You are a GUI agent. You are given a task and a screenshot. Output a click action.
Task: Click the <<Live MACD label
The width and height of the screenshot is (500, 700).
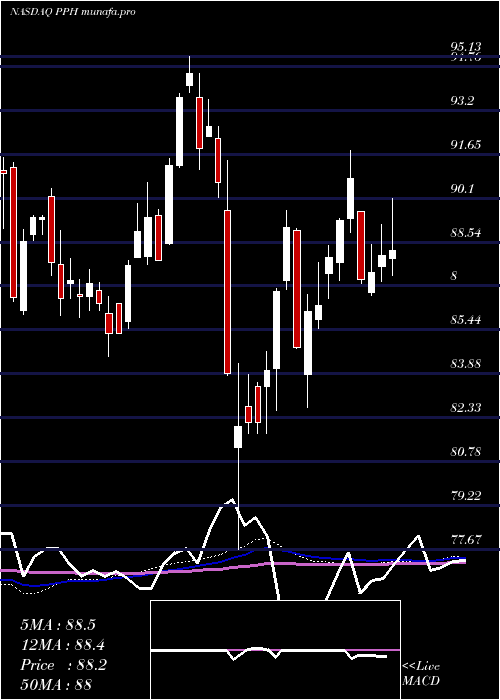coord(421,674)
